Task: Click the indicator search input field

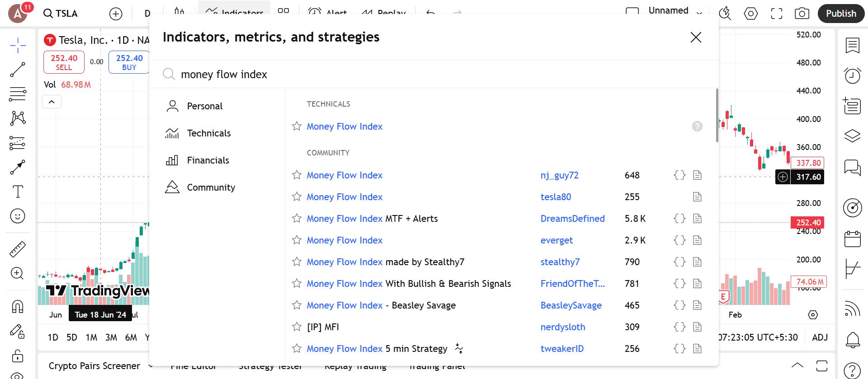Action: point(434,74)
